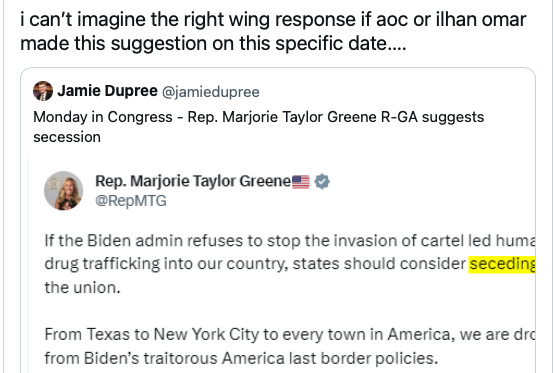Image resolution: width=554 pixels, height=373 pixels.
Task: Click the 'the union.' text line
Action: (82, 288)
